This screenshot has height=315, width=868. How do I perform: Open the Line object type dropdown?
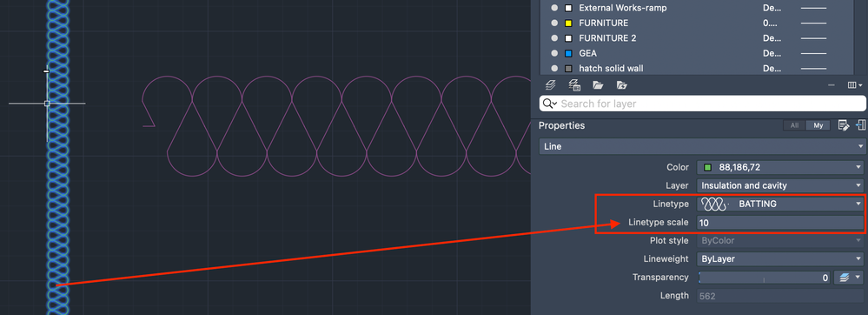click(703, 147)
